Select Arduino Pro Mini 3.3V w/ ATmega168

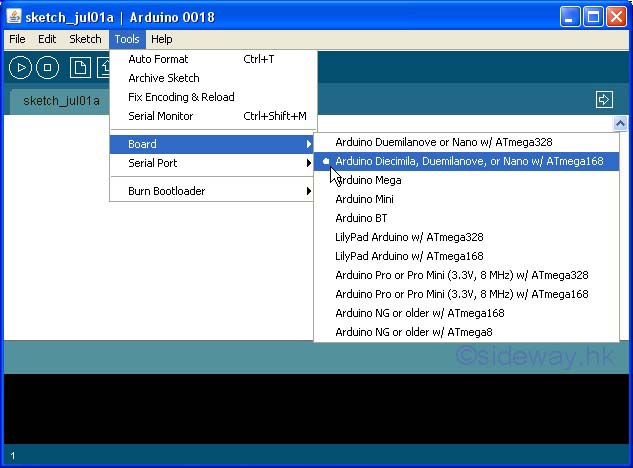[x=466, y=294]
